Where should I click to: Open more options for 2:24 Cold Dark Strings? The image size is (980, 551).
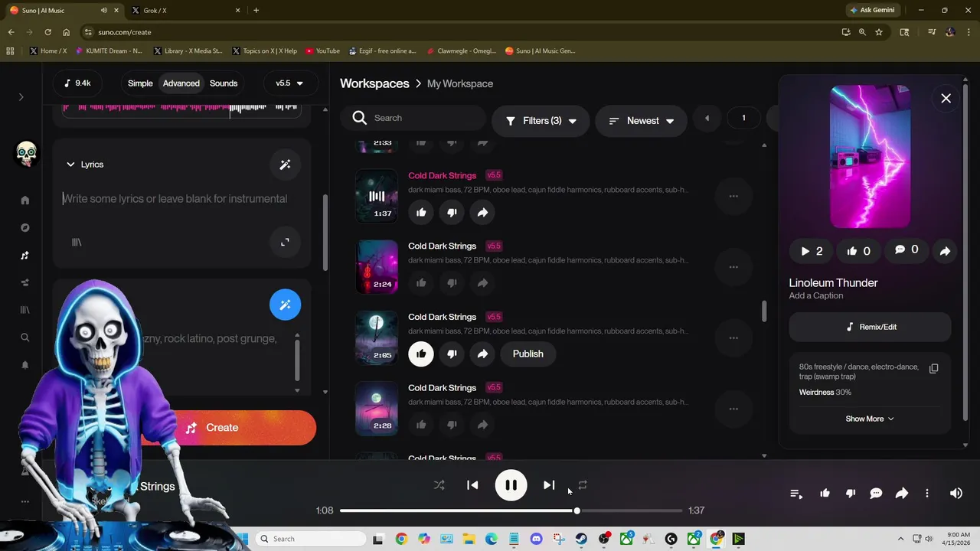click(x=733, y=267)
